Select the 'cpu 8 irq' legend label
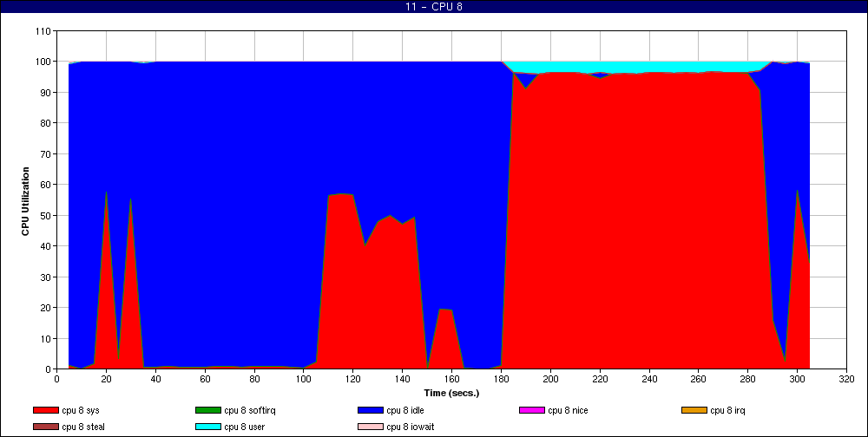The width and height of the screenshot is (868, 437). pyautogui.click(x=728, y=410)
